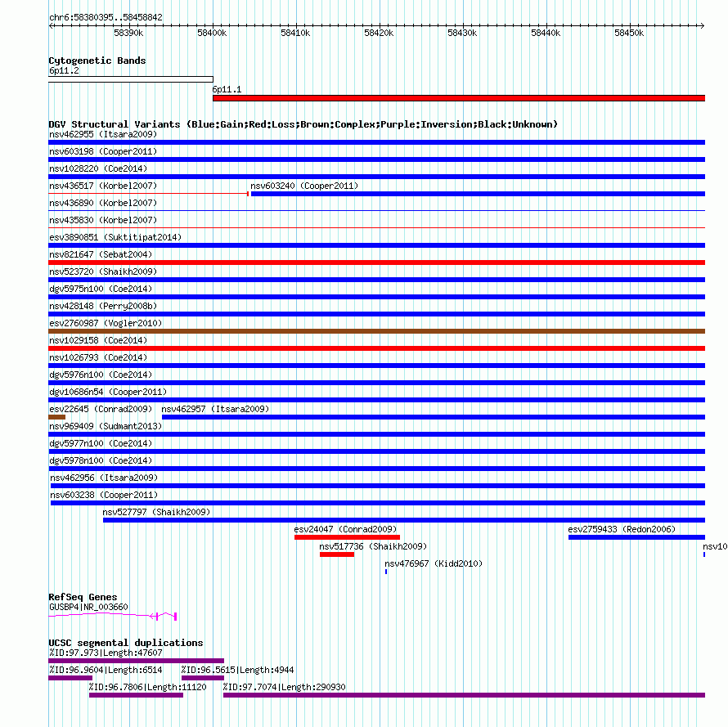This screenshot has width=728, height=727.
Task: Click the blue esv2759433 gain bar
Action: pos(636,537)
